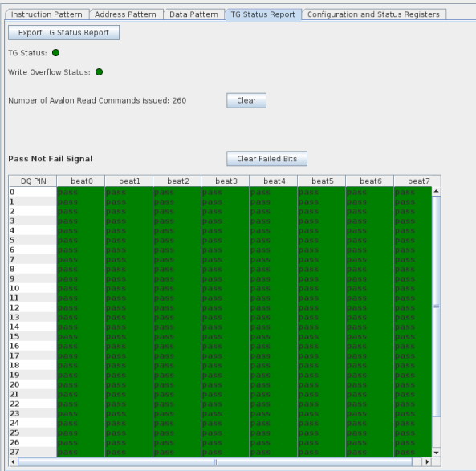Click the beat0 column header
The width and height of the screenshot is (476, 471).
click(x=81, y=181)
